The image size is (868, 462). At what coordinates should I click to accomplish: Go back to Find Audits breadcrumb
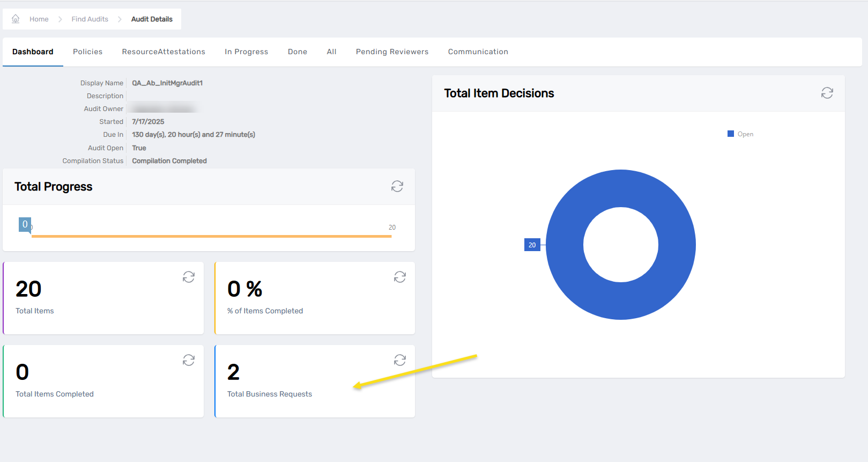[90, 19]
